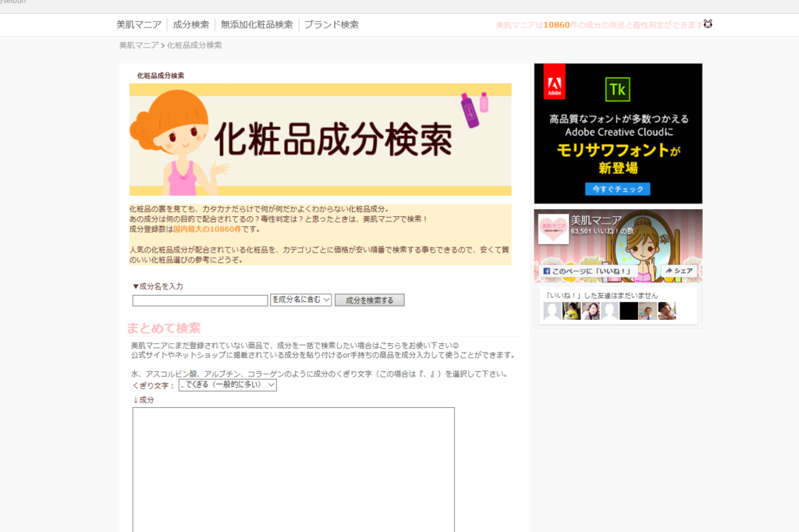Viewport: 799px width, 532px height.
Task: Click the yellow mascot friend avatar
Action: pyautogui.click(x=571, y=311)
